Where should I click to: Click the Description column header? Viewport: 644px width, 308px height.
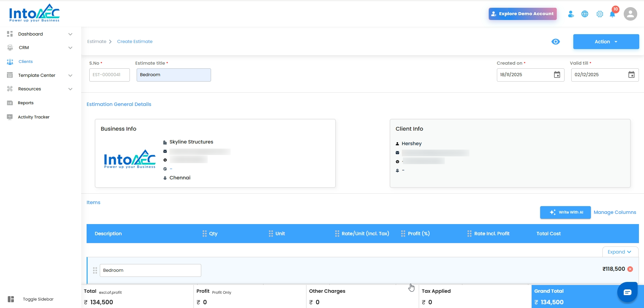click(108, 234)
